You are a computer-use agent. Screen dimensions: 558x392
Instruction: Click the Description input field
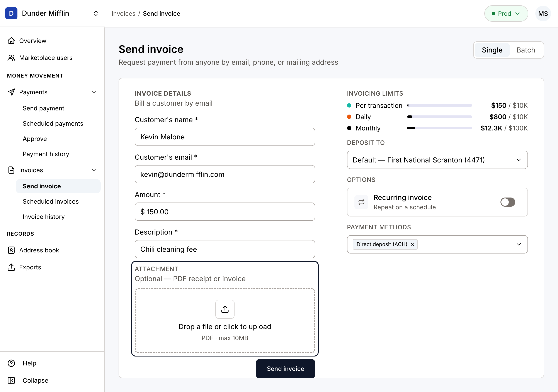[225, 249]
